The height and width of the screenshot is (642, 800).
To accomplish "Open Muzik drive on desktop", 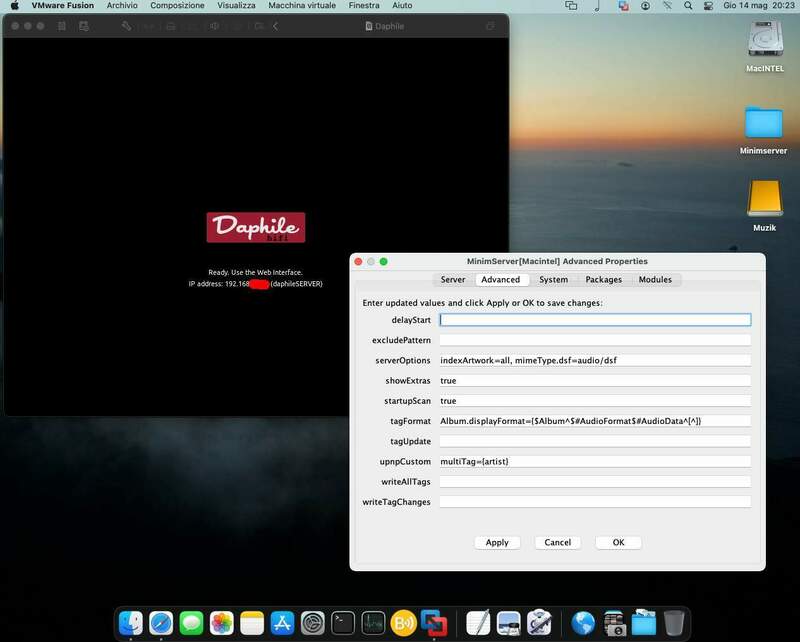I will click(x=764, y=205).
